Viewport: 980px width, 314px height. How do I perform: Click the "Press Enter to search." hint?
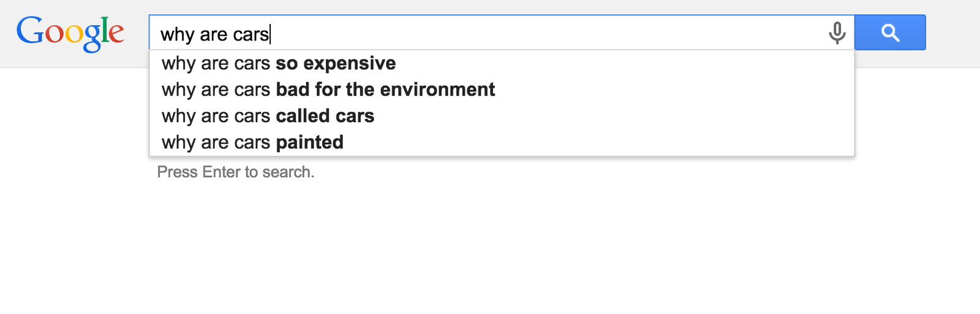pyautogui.click(x=236, y=172)
